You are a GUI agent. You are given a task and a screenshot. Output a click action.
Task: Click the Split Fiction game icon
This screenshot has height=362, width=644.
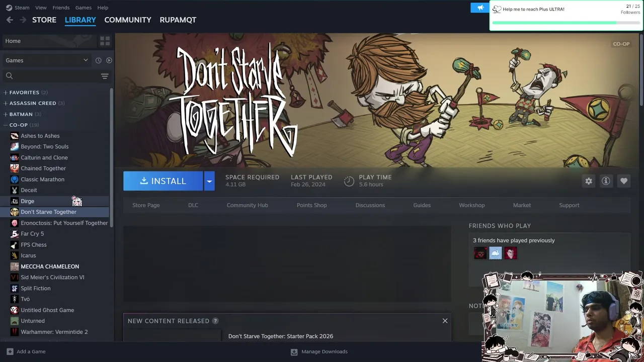coord(15,289)
